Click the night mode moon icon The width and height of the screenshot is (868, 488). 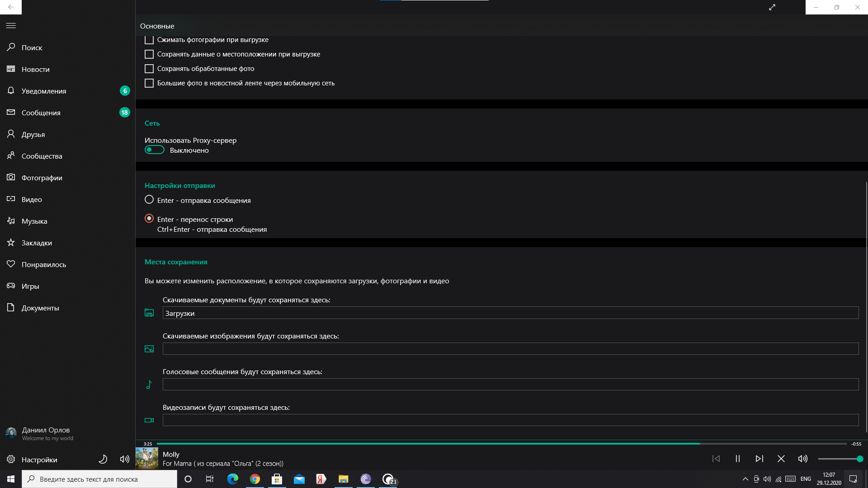click(103, 459)
